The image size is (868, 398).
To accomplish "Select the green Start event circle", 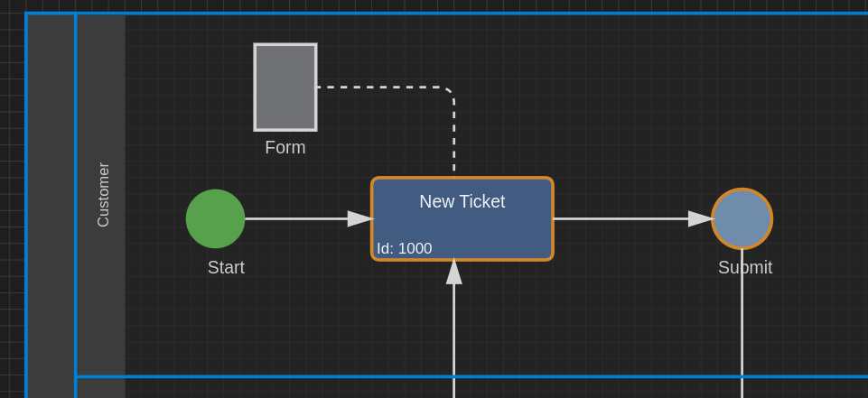I will (x=215, y=219).
